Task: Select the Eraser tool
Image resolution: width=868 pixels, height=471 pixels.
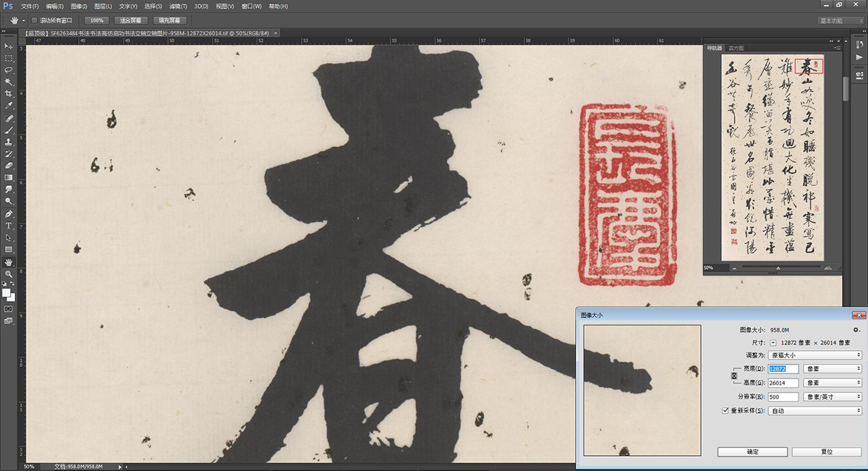Action: pyautogui.click(x=9, y=166)
